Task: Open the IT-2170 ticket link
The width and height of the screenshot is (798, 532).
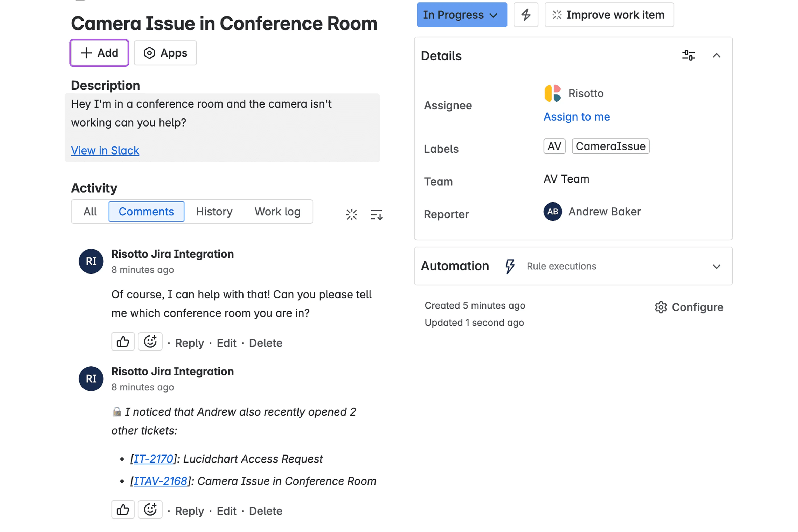Action: pyautogui.click(x=154, y=459)
